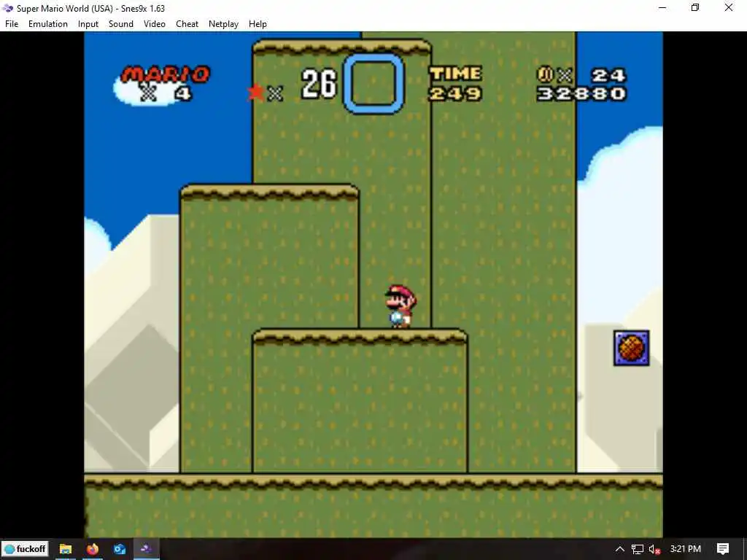
Task: Click the red bonus star icon
Action: pos(256,92)
